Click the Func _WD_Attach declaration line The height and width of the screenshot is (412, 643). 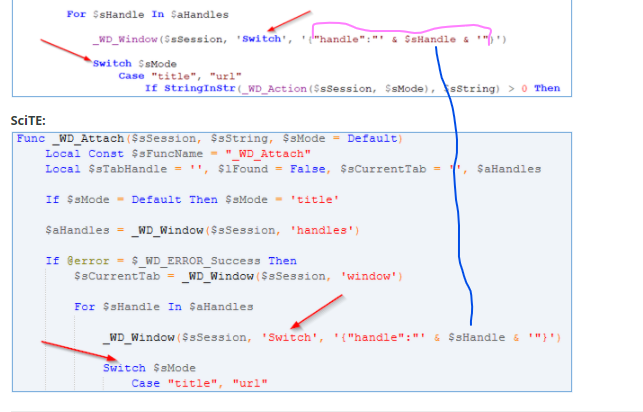point(210,139)
